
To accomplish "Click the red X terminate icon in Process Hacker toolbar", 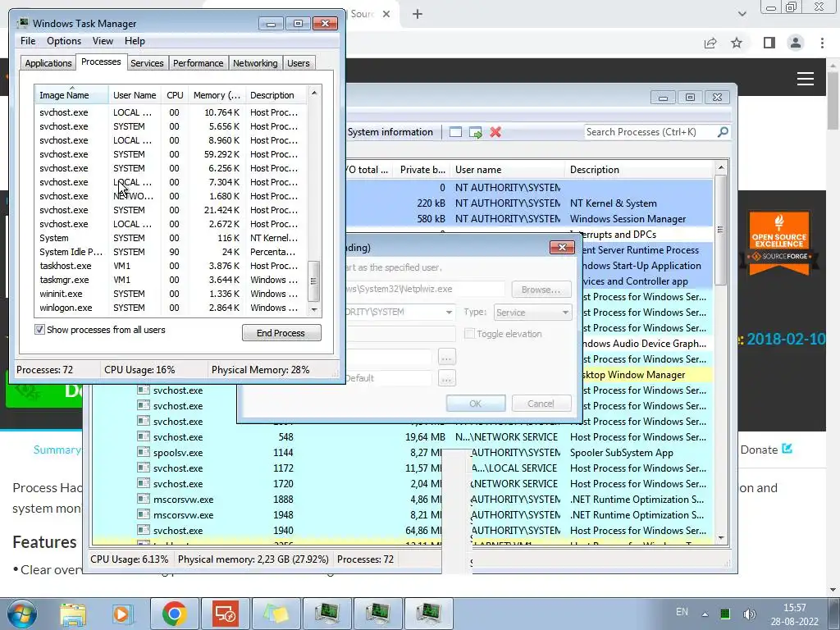I will tap(495, 132).
